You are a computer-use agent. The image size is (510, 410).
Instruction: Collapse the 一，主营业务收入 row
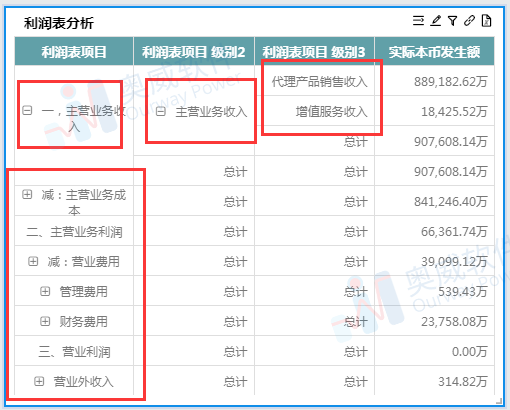(27, 110)
